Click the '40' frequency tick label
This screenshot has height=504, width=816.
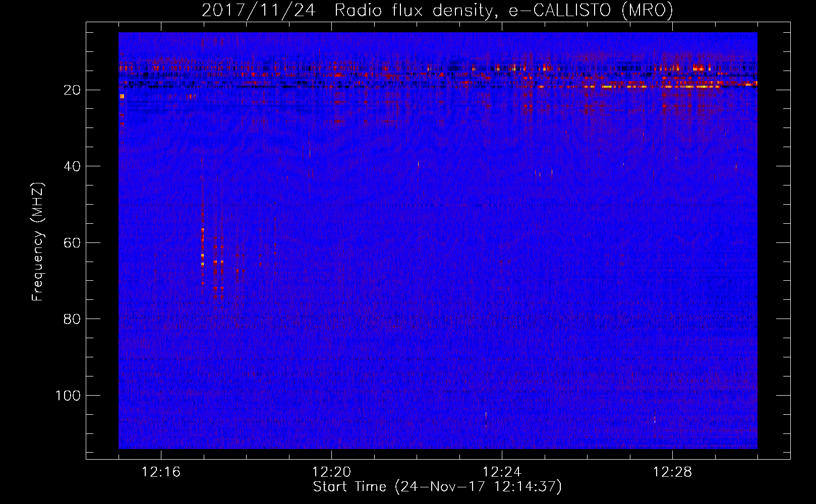(72, 166)
